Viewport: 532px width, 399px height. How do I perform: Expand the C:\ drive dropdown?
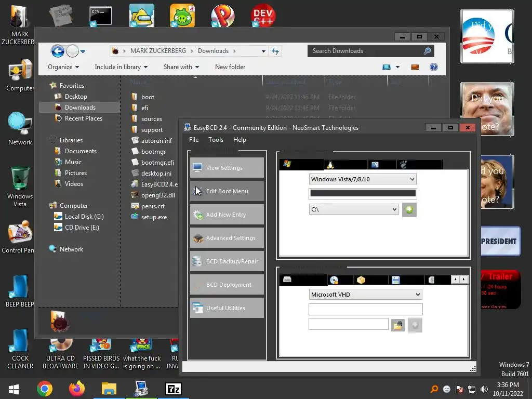pyautogui.click(x=353, y=209)
